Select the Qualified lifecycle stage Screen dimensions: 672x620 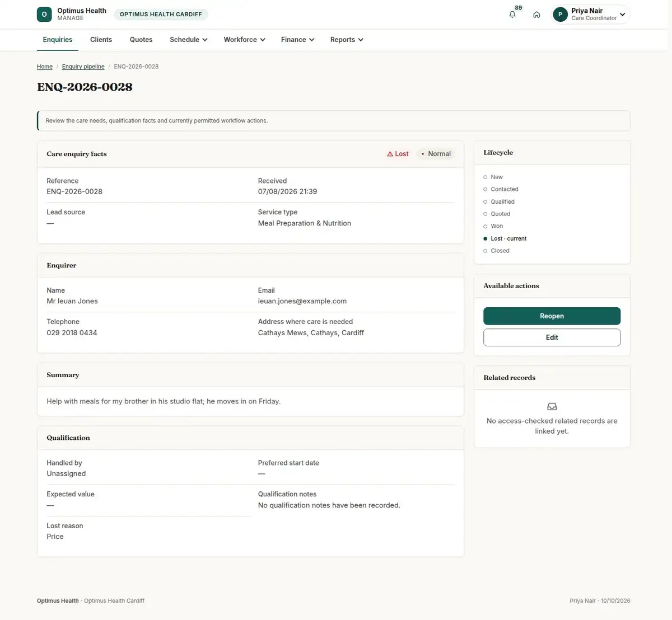pyautogui.click(x=499, y=201)
